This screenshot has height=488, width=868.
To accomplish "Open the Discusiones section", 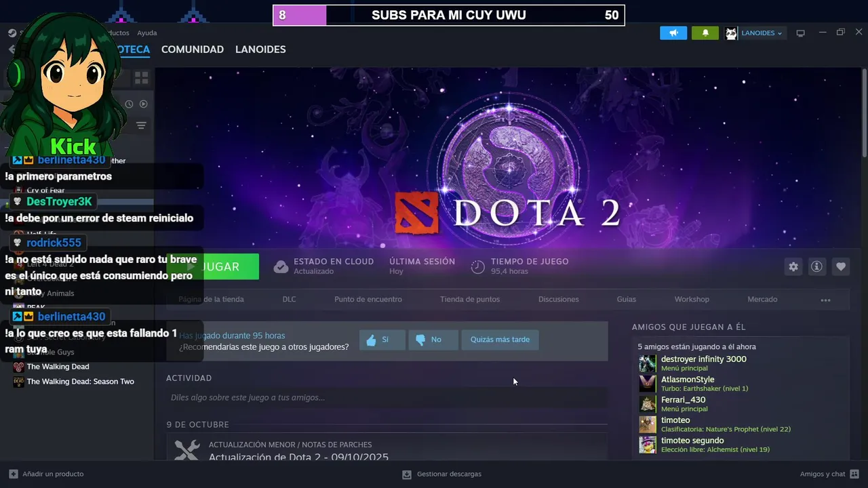I will [559, 299].
